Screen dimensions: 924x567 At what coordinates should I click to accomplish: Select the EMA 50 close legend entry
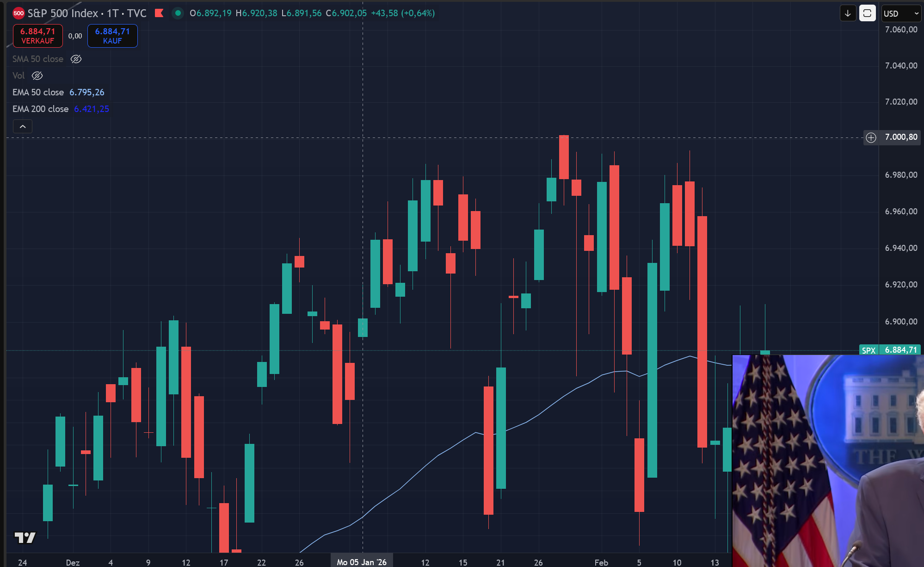point(38,92)
